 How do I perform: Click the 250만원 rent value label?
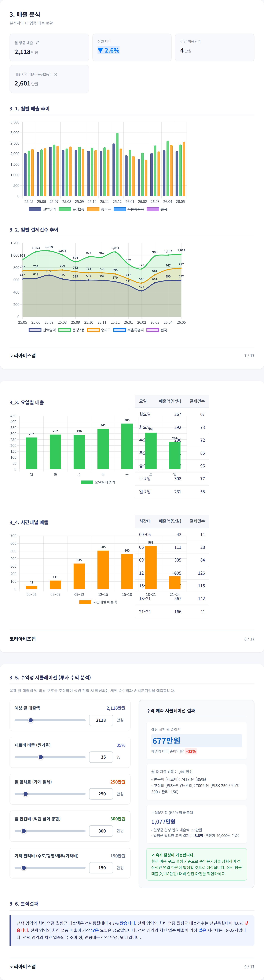118,782
